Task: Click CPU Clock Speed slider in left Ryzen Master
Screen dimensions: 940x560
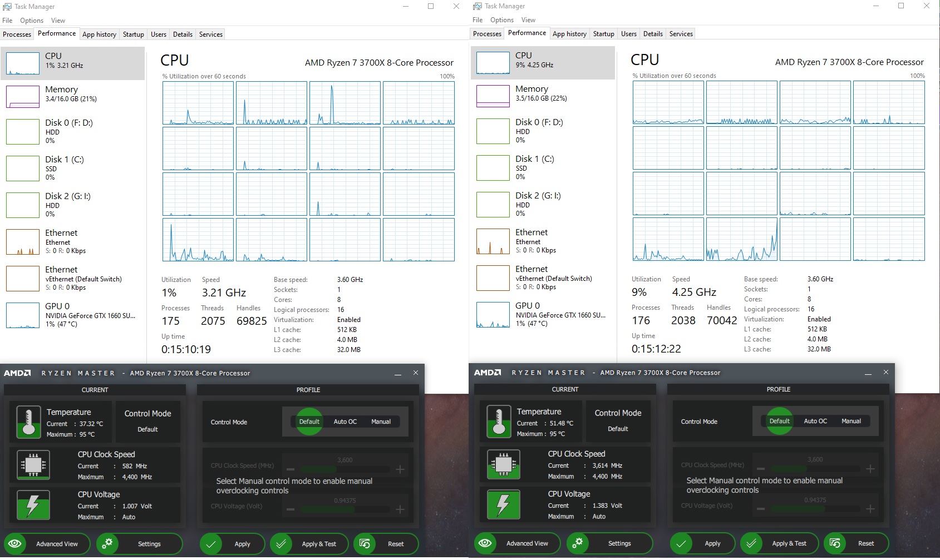Action: coord(345,469)
